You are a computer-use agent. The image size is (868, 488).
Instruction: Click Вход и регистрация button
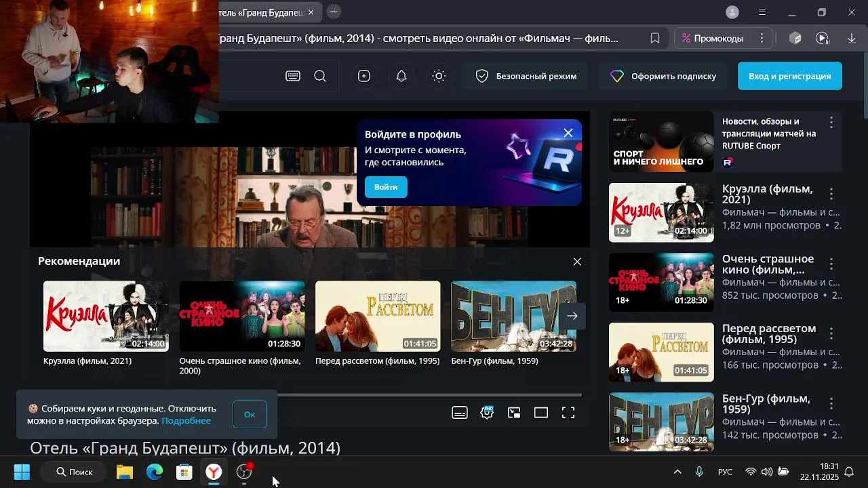click(790, 76)
